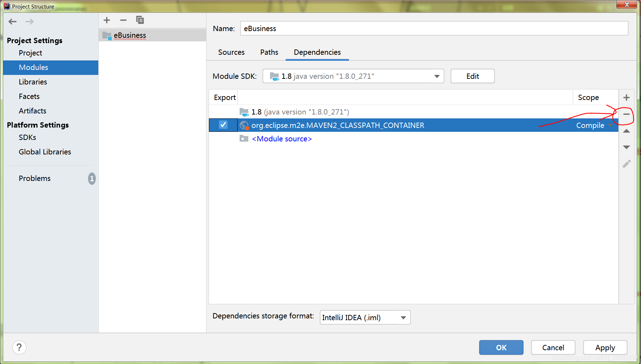
Task: Click the Maven classpath container library icon
Action: (244, 125)
